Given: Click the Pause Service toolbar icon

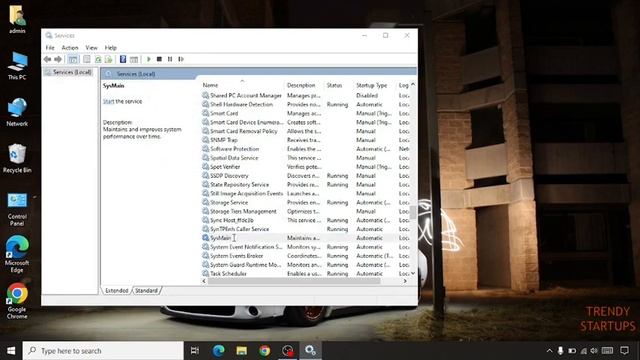Looking at the screenshot, I should (170, 59).
